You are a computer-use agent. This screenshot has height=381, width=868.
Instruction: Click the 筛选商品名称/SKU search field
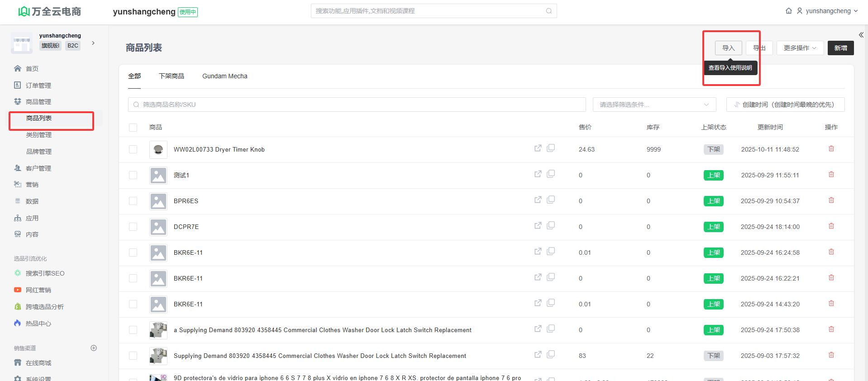tap(357, 105)
